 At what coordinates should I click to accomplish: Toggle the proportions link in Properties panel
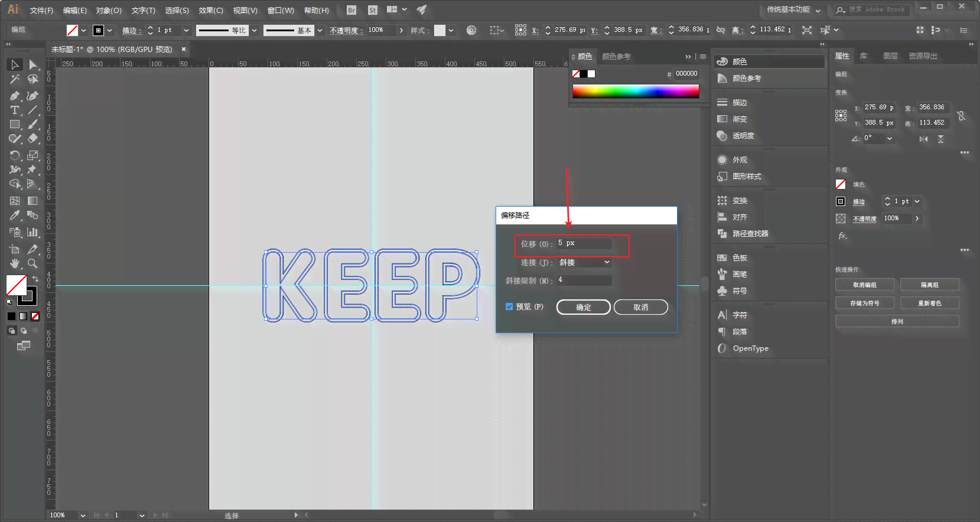[x=961, y=116]
